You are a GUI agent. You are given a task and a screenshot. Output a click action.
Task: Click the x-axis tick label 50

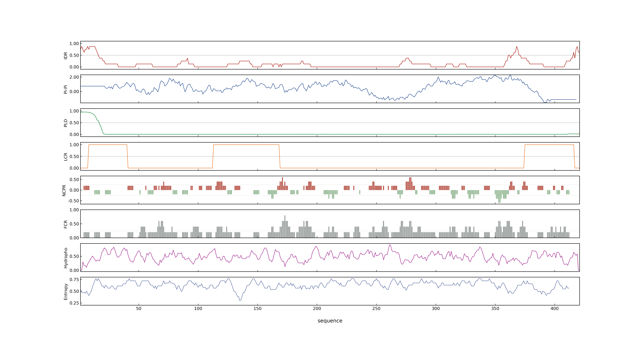click(139, 309)
